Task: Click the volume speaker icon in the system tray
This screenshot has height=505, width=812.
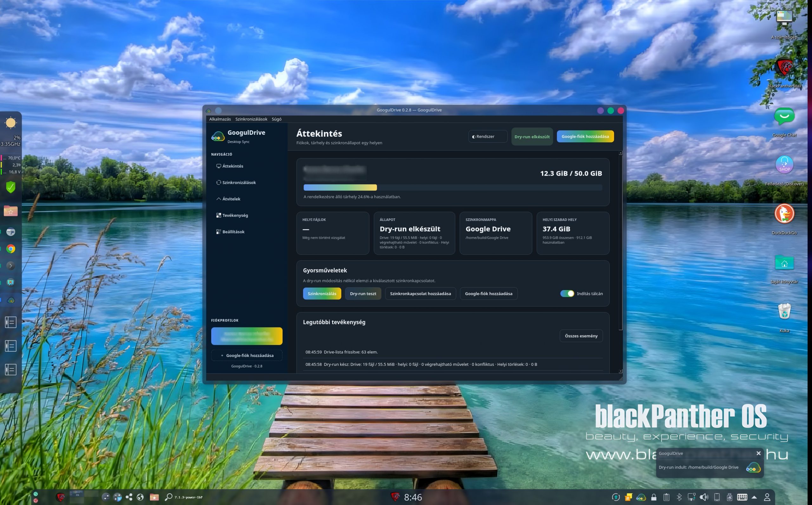Action: [x=704, y=497]
